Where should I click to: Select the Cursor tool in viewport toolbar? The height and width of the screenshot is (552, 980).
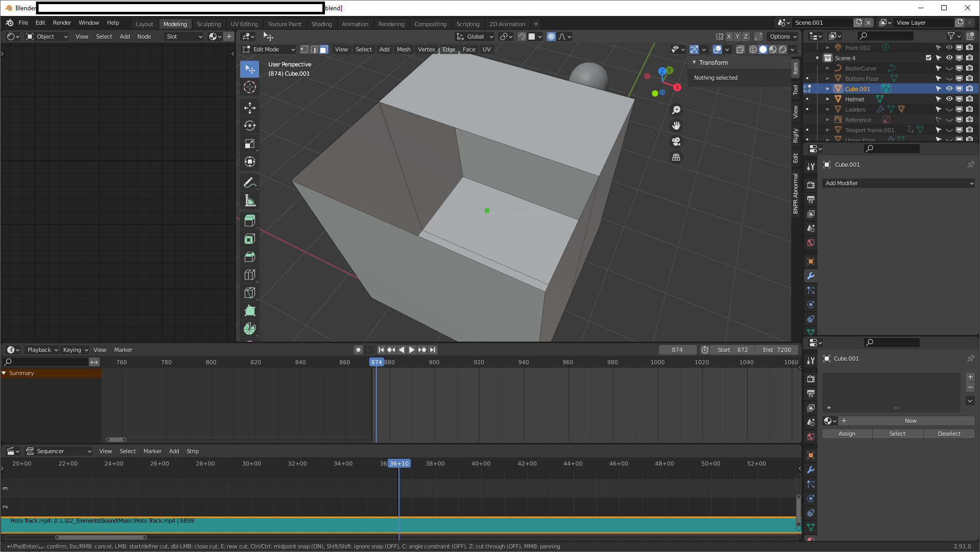(249, 87)
